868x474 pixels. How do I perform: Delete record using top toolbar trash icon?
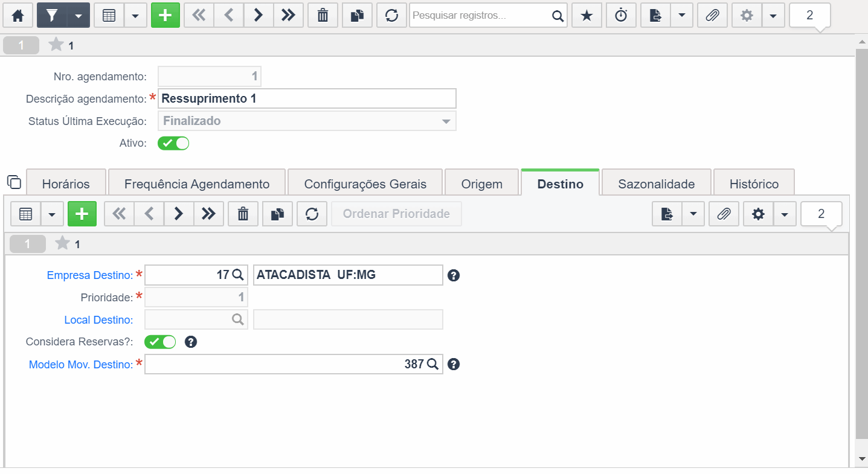click(323, 16)
